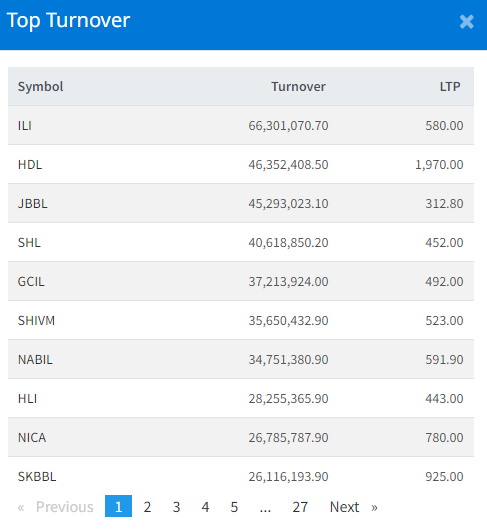Jump to last page 27

pos(300,507)
